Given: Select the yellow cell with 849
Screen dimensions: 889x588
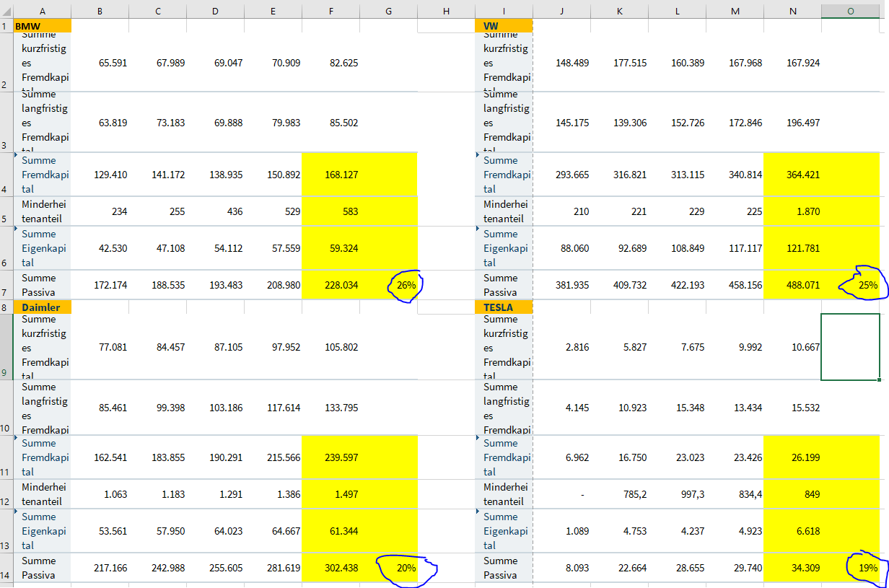Looking at the screenshot, I should point(792,494).
